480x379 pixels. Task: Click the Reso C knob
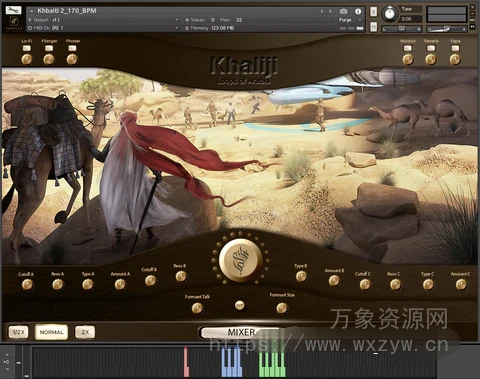(395, 284)
